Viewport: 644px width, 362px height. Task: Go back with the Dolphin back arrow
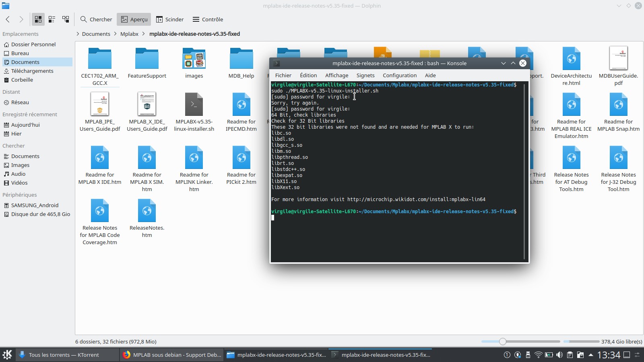click(8, 19)
